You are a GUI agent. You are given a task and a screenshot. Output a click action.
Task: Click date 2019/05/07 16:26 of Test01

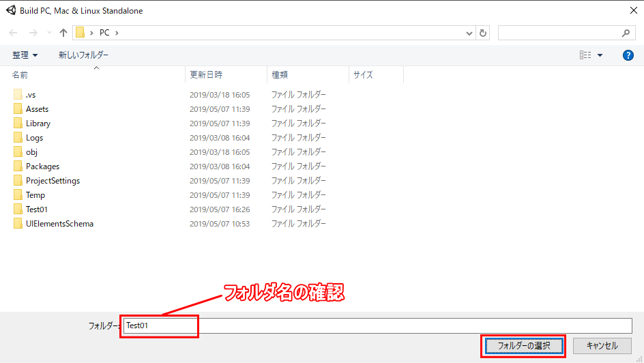pos(220,209)
